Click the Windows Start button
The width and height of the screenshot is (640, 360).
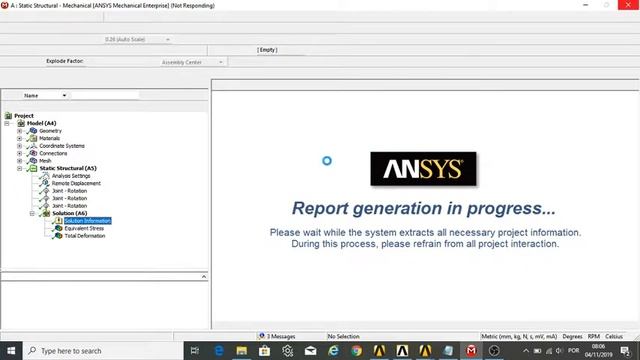pyautogui.click(x=11, y=351)
